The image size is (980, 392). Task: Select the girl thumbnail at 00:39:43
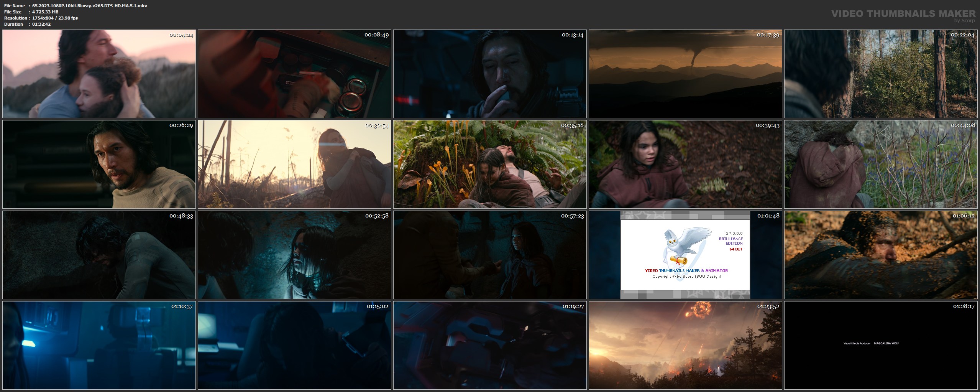pyautogui.click(x=685, y=164)
